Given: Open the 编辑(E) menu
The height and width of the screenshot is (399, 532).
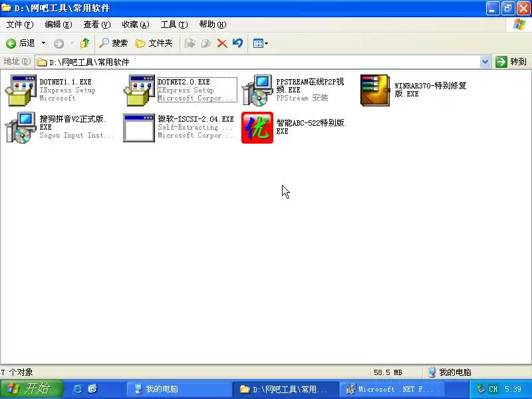Looking at the screenshot, I should (x=59, y=25).
